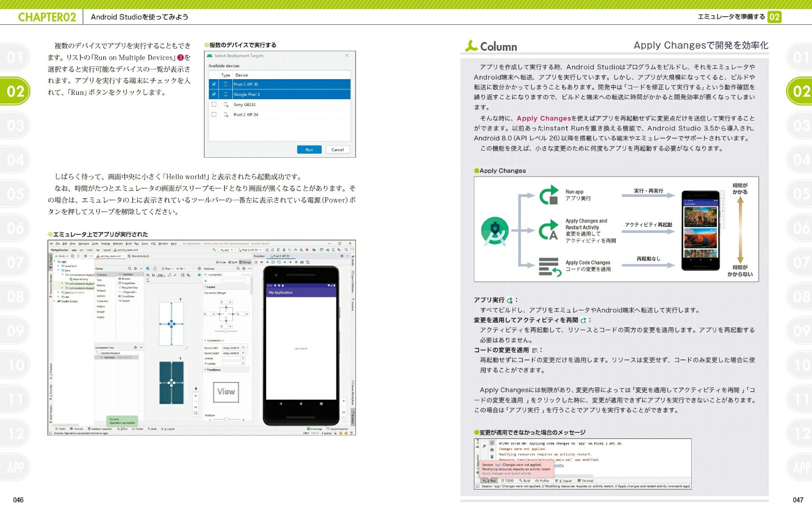Screen dimensions: 812x517
Task: Adjust the constraint horizontal bias slider
Action: (226, 331)
